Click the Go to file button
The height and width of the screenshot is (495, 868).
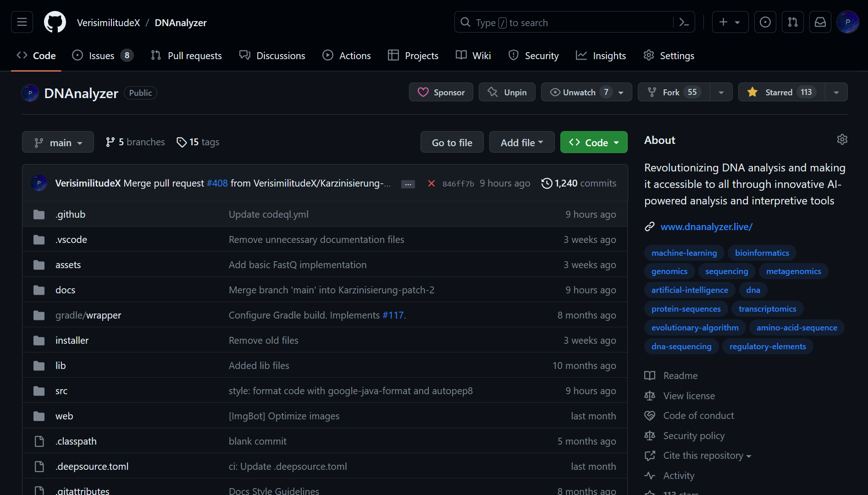tap(452, 142)
